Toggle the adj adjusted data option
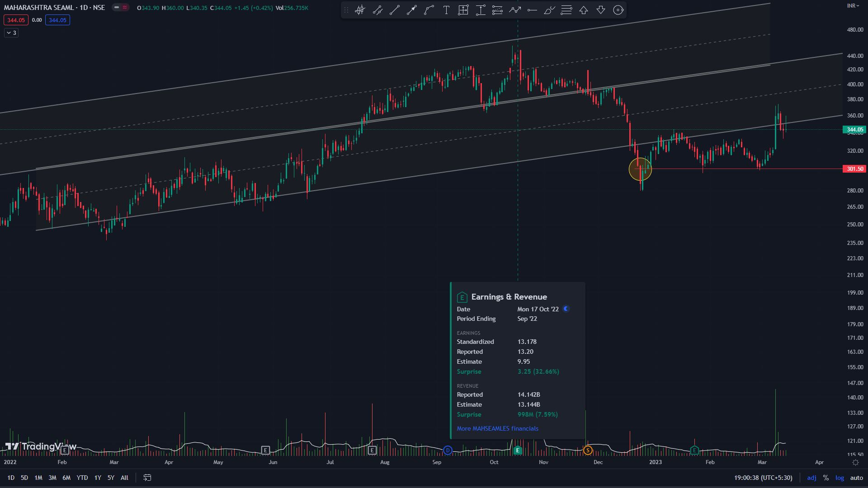Viewport: 868px width, 488px height. pyautogui.click(x=811, y=478)
